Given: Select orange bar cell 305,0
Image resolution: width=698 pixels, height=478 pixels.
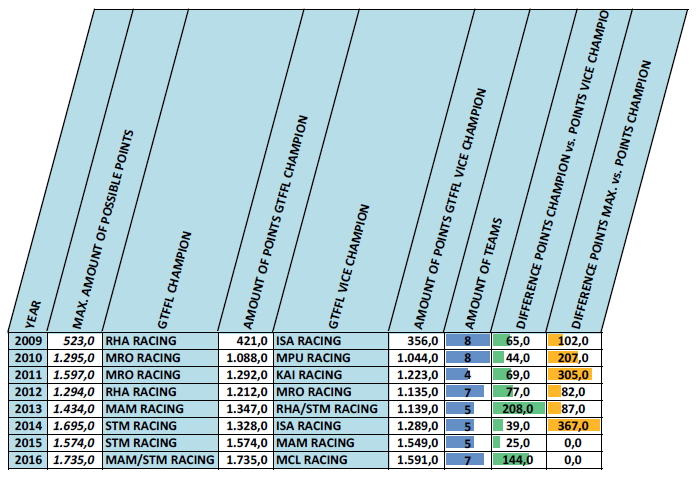Looking at the screenshot, I should click(x=574, y=375).
